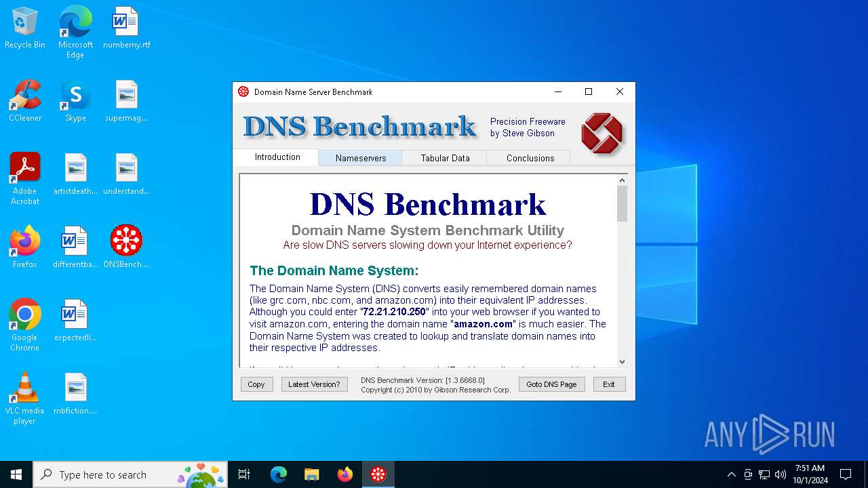Click the Copy button
The image size is (868, 488).
pos(256,384)
